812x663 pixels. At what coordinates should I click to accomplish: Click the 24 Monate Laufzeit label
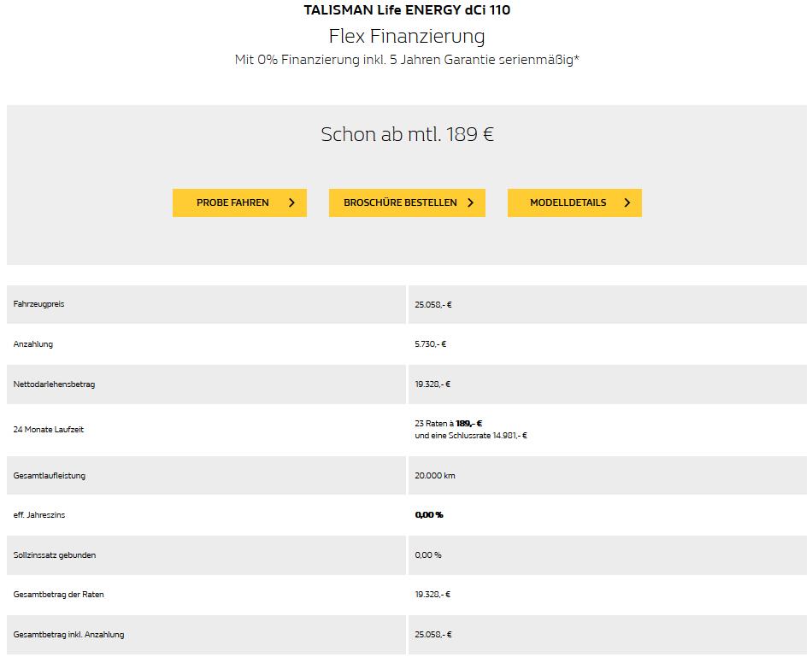48,430
